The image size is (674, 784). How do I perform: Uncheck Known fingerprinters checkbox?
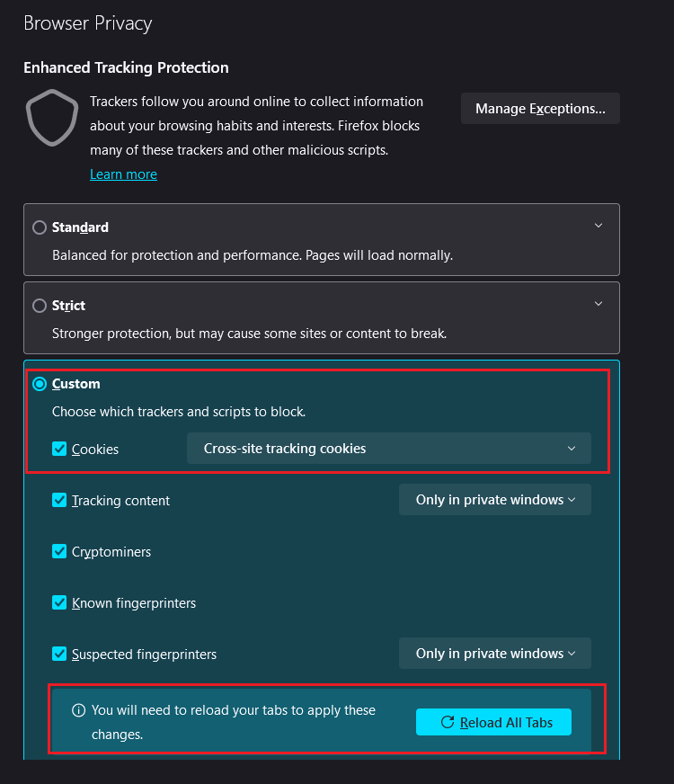coord(59,602)
